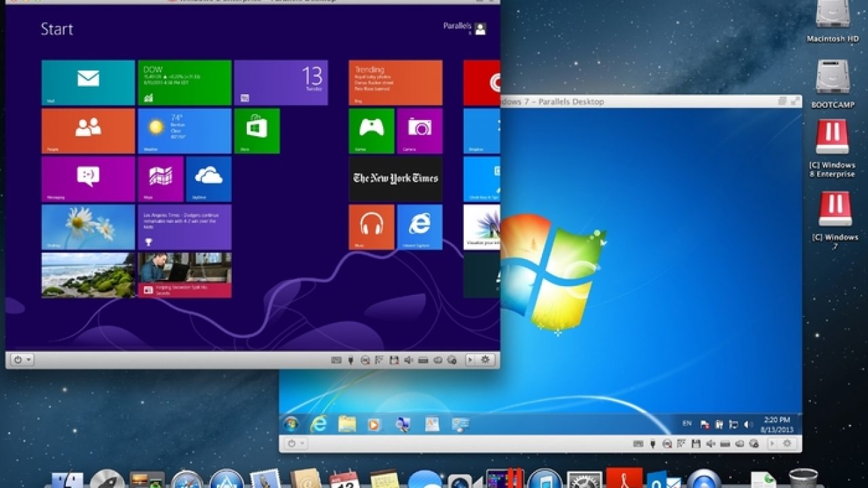
Task: Open Safari in the Dock
Action: click(186, 480)
